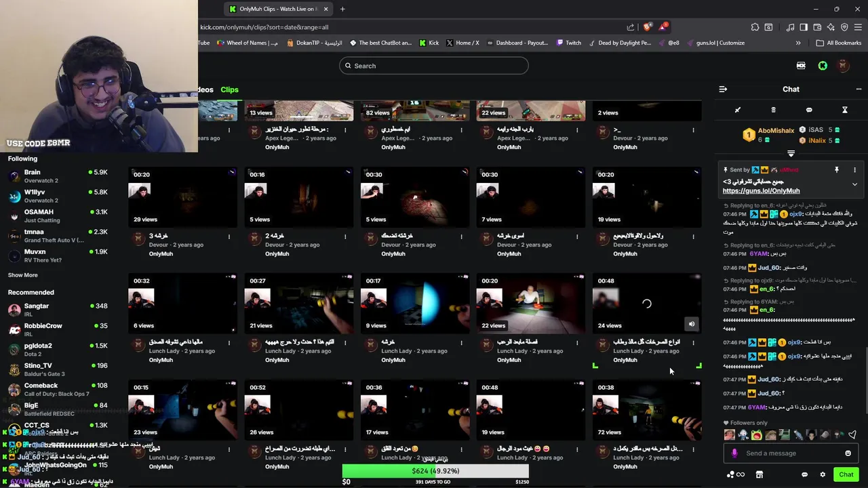Open the Brain channel in Following
The image size is (868, 488).
click(58, 176)
